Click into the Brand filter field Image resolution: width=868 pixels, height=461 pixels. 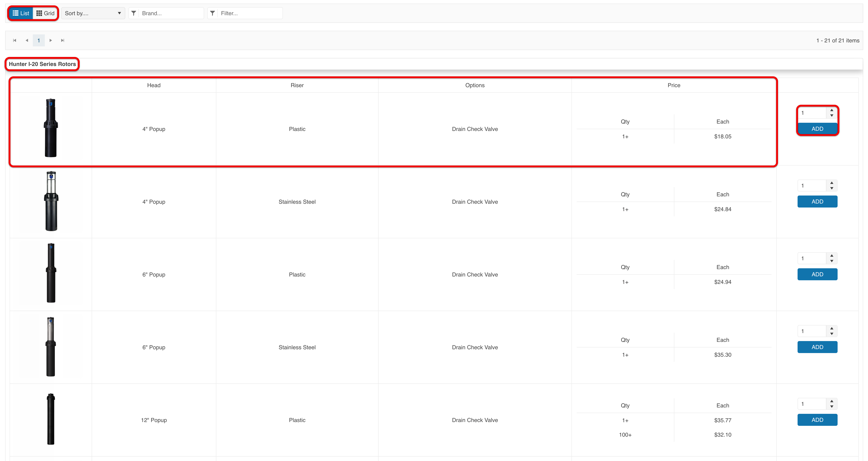click(x=171, y=13)
